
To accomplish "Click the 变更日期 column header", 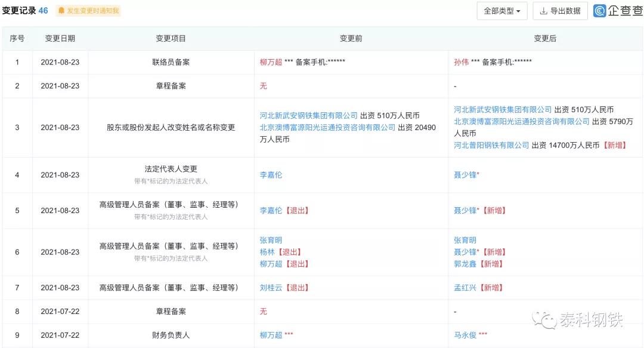I will [x=60, y=38].
